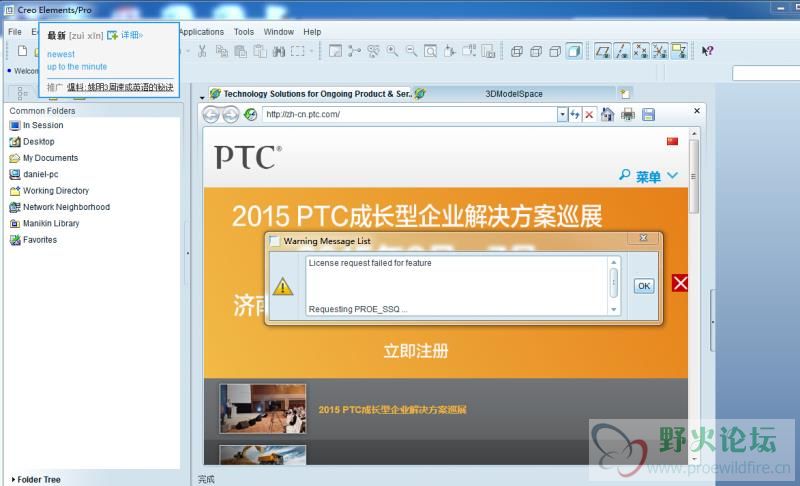Click the Zoom Out magnifier icon

coord(411,50)
